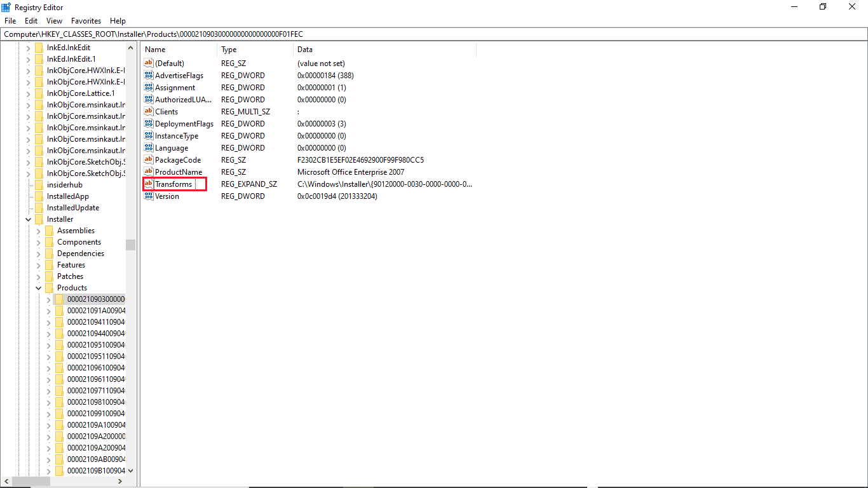The image size is (868, 488).
Task: Click the Patches key folder icon
Action: pos(50,276)
